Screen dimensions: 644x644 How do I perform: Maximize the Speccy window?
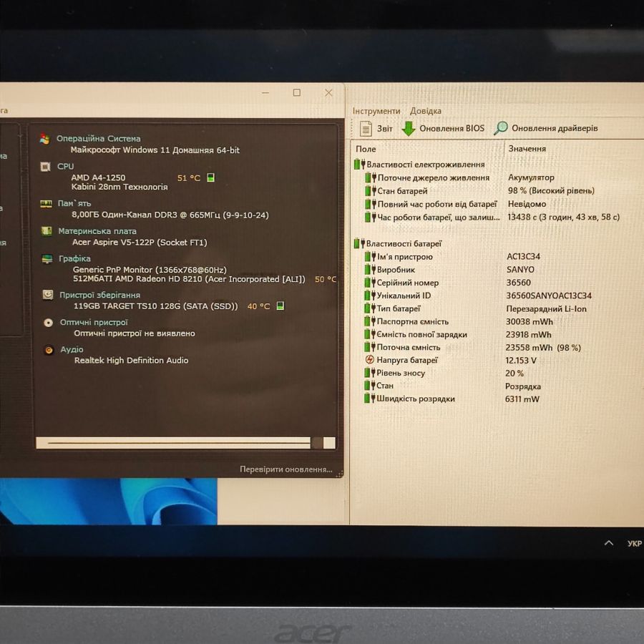click(x=296, y=92)
